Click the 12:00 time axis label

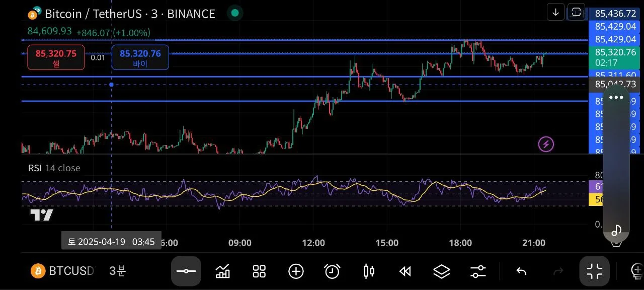click(313, 243)
